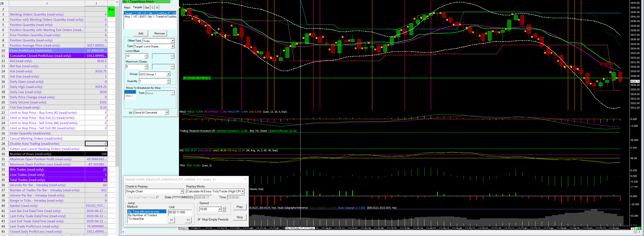
Task: Select spreadsheet column header J
Action: coord(96,3)
